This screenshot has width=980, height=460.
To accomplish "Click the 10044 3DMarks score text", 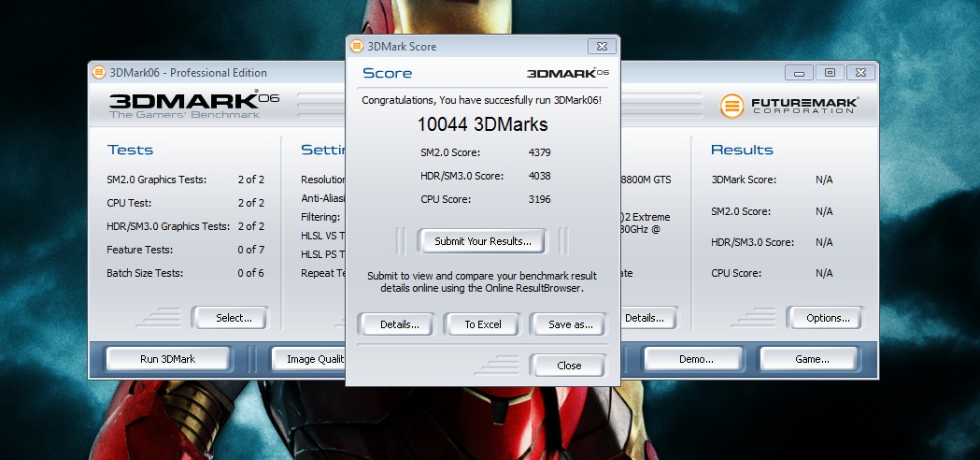I will (x=482, y=124).
